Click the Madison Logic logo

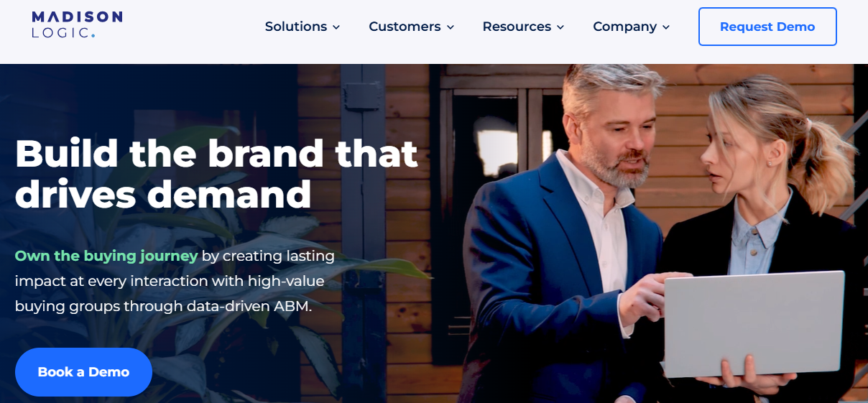77,24
